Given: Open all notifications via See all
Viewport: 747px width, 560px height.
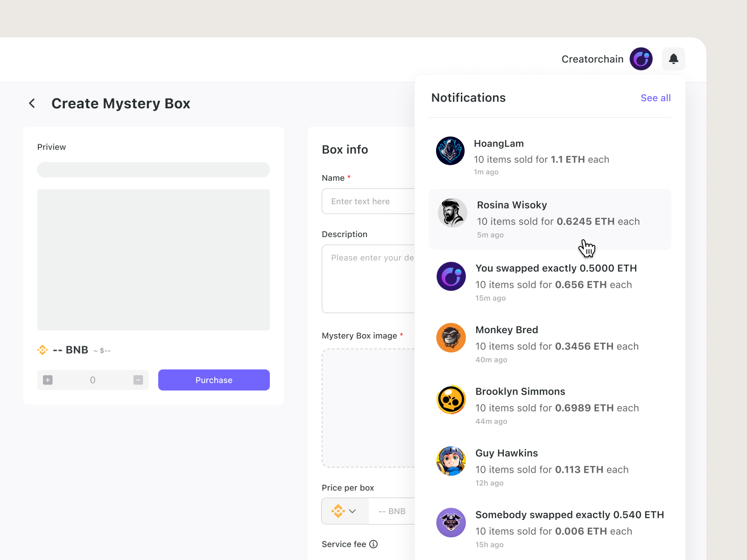Looking at the screenshot, I should [655, 98].
